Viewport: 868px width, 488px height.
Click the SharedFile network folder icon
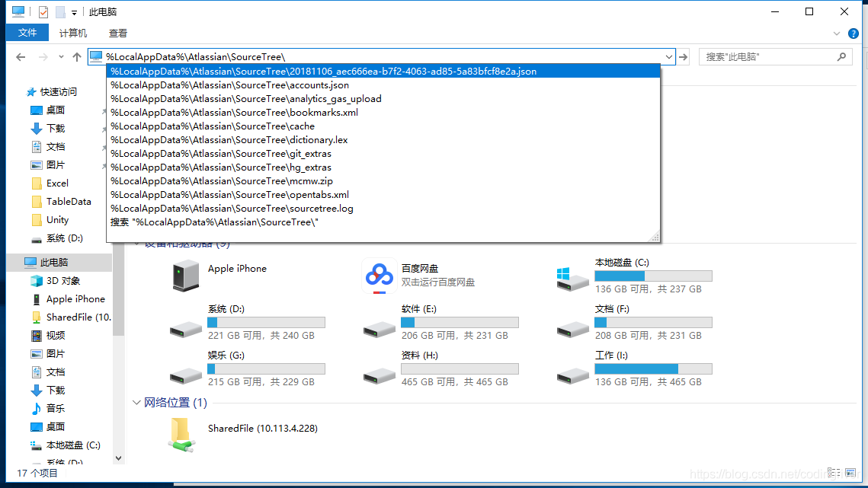182,435
